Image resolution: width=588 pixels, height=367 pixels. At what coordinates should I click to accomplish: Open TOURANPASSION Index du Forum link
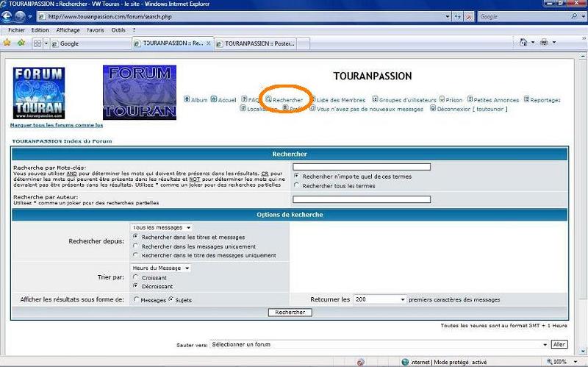pos(62,141)
